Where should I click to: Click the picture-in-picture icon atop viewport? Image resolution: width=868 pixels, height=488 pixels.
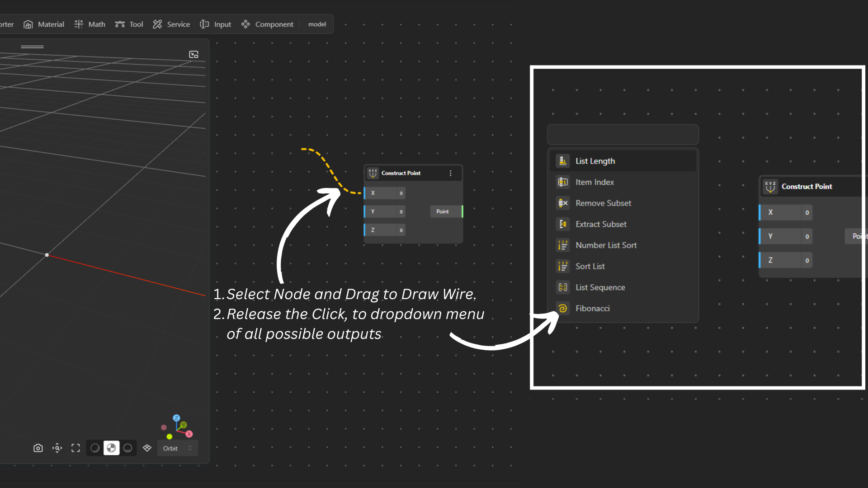(x=193, y=54)
